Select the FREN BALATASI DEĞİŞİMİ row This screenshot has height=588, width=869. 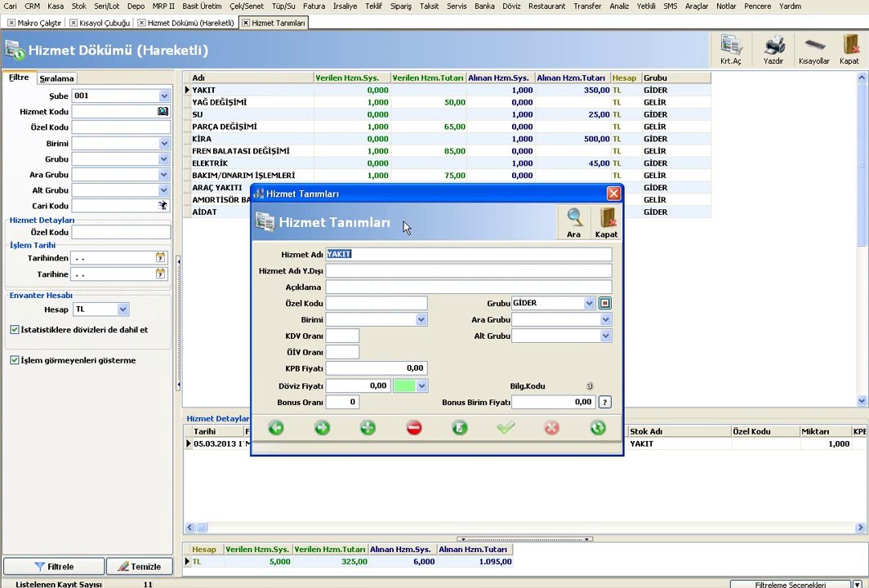pos(448,151)
